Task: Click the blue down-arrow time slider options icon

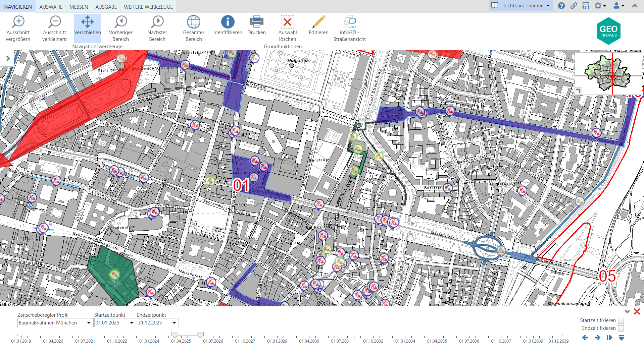Action: (622, 338)
